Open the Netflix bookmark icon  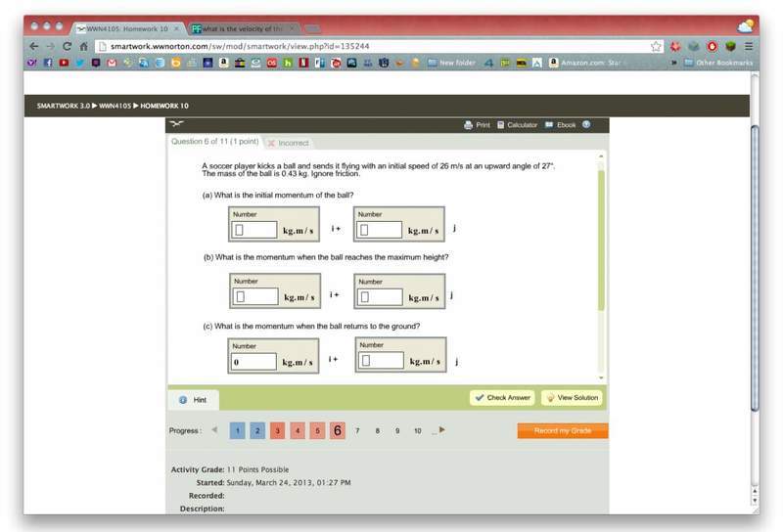coord(303,63)
